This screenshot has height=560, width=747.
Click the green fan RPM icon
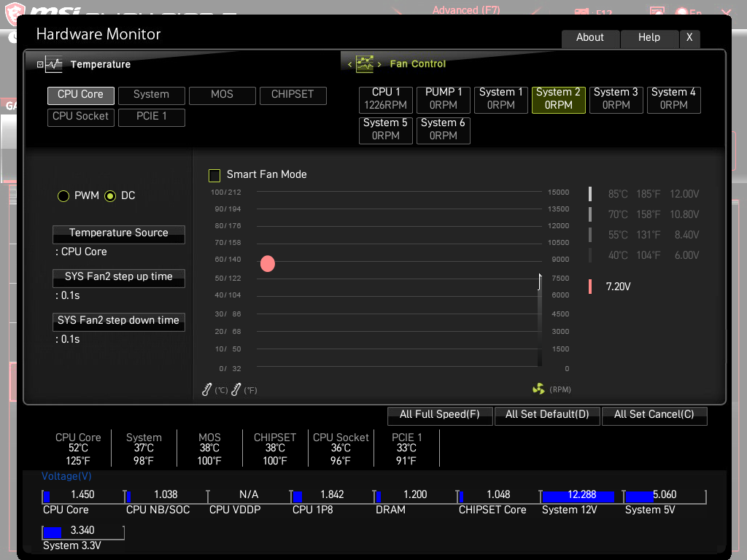click(538, 389)
